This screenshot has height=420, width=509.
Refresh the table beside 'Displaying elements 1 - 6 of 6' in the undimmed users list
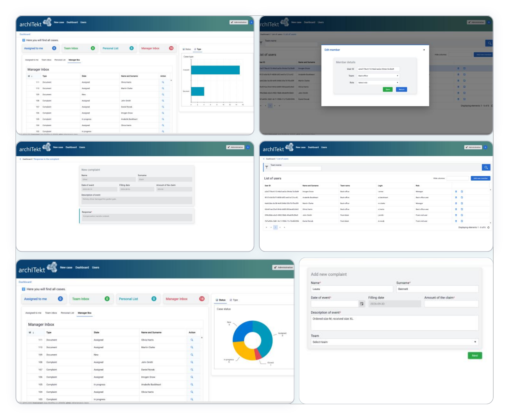(x=489, y=228)
